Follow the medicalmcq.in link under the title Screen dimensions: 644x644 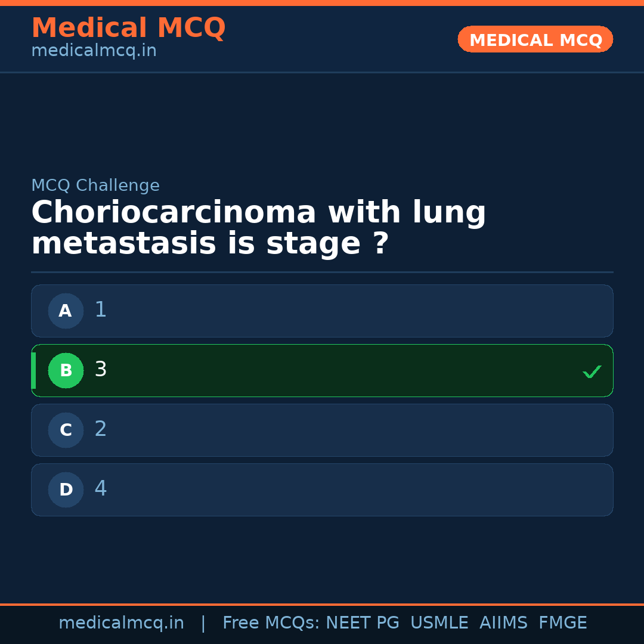pos(94,51)
